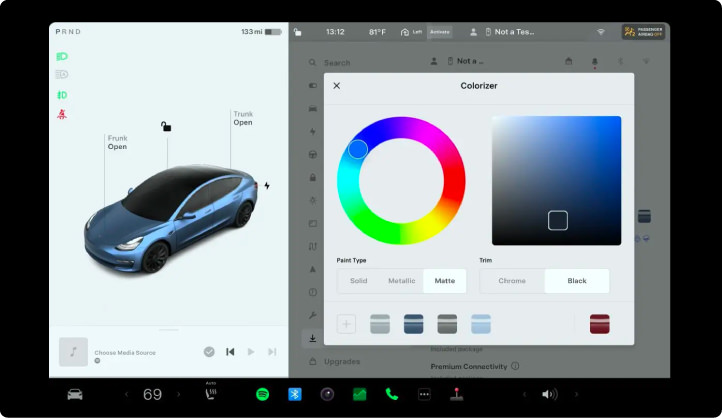Tap the Bluetooth icon in the dock
The height and width of the screenshot is (418, 722).
pos(295,394)
